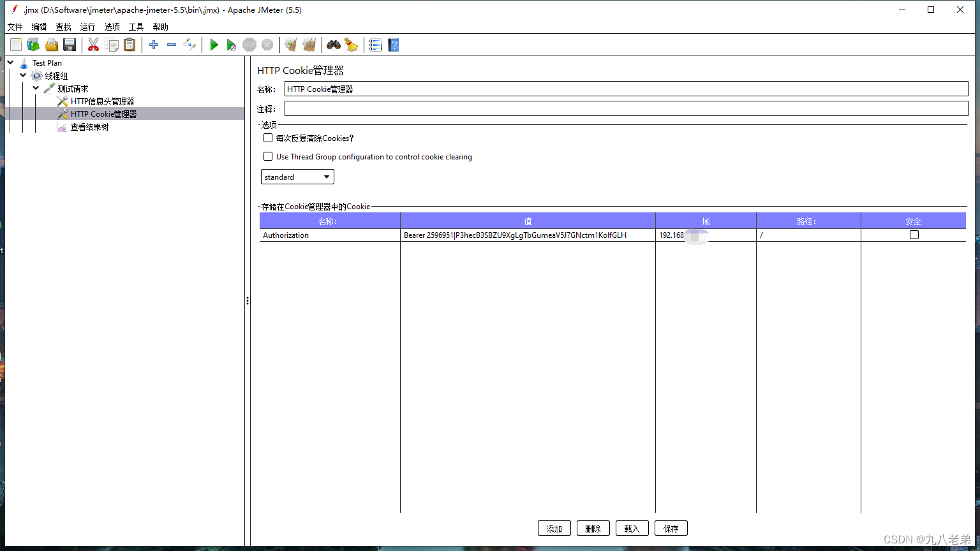
Task: Click the Cut scissors icon
Action: click(x=93, y=45)
